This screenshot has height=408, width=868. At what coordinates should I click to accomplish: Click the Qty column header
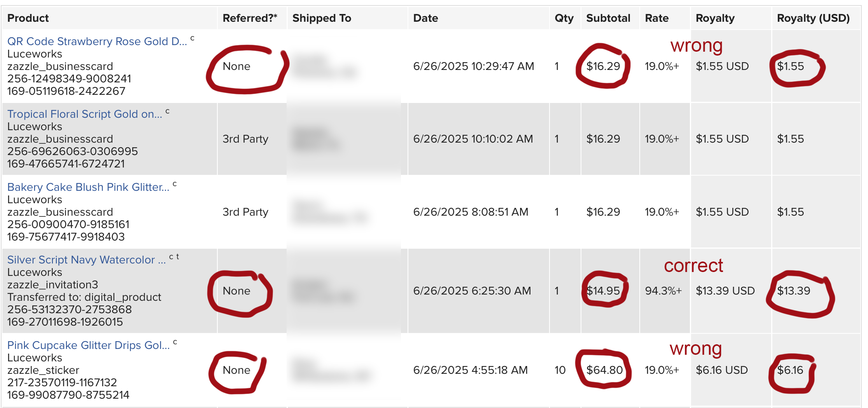pyautogui.click(x=564, y=18)
